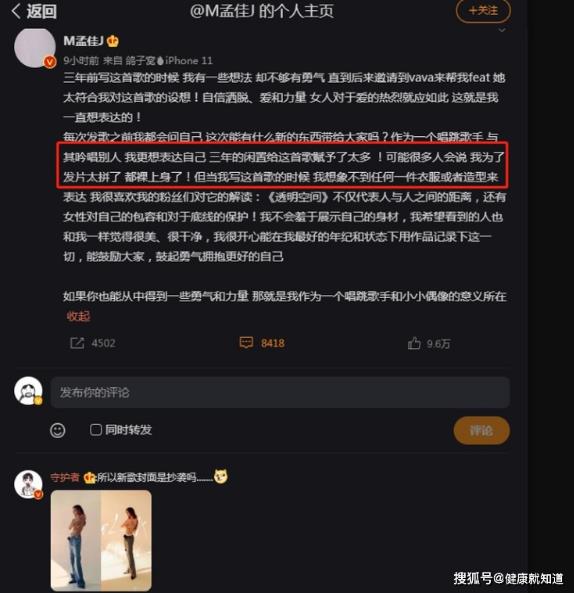
Task: Go back using the 返回 arrow
Action: [x=34, y=11]
